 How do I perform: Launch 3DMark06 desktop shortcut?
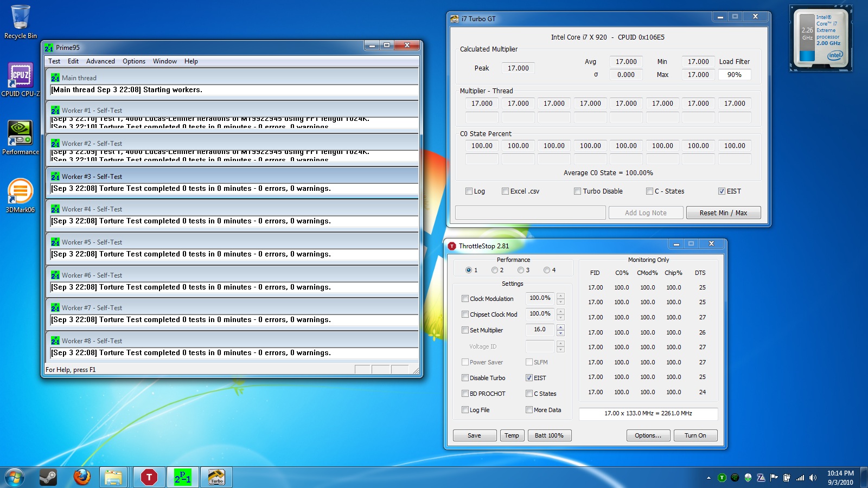[x=21, y=196]
